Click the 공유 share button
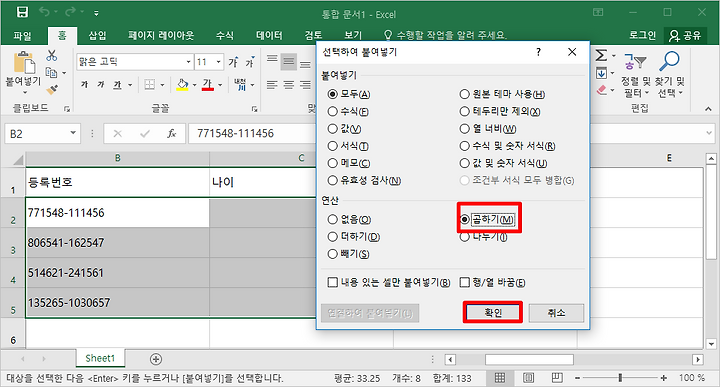This screenshot has height=387, width=720. coord(686,35)
